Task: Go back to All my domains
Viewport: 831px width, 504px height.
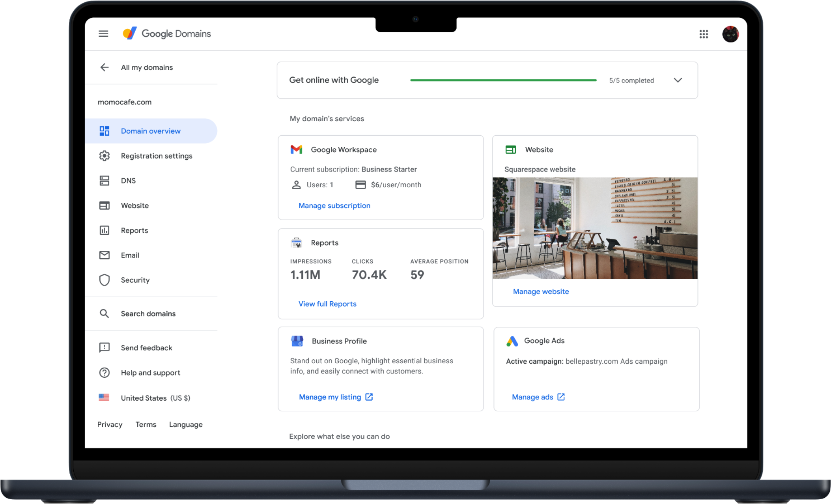Action: [147, 67]
